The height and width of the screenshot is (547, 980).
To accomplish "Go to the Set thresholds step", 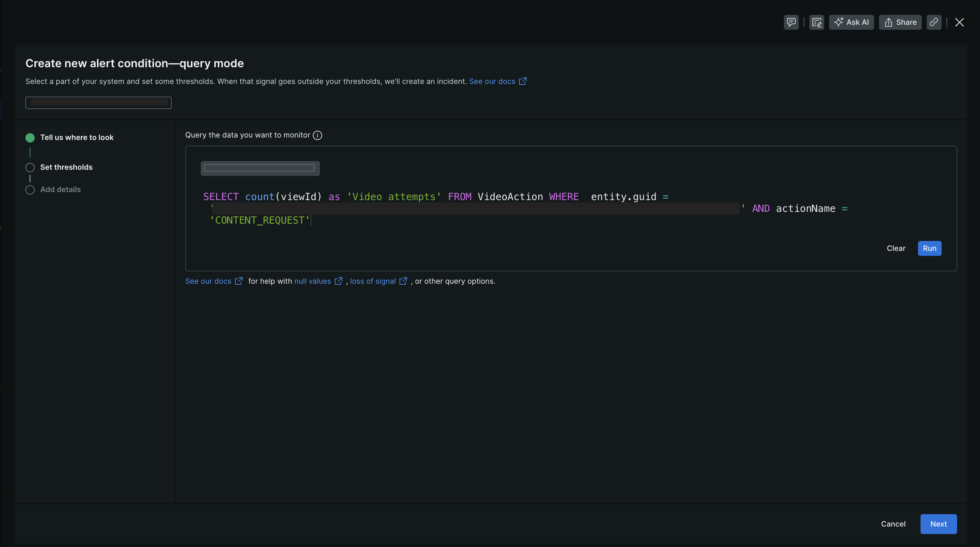I will 66,167.
